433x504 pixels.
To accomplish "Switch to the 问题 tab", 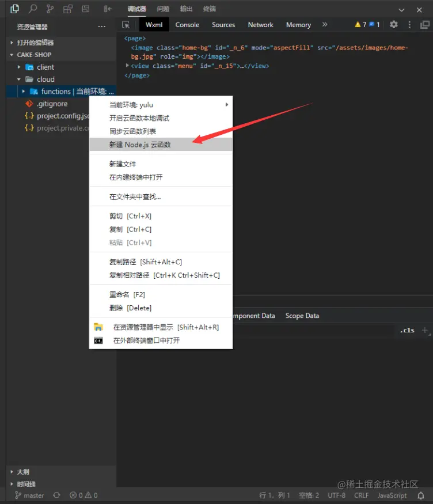I will (163, 9).
